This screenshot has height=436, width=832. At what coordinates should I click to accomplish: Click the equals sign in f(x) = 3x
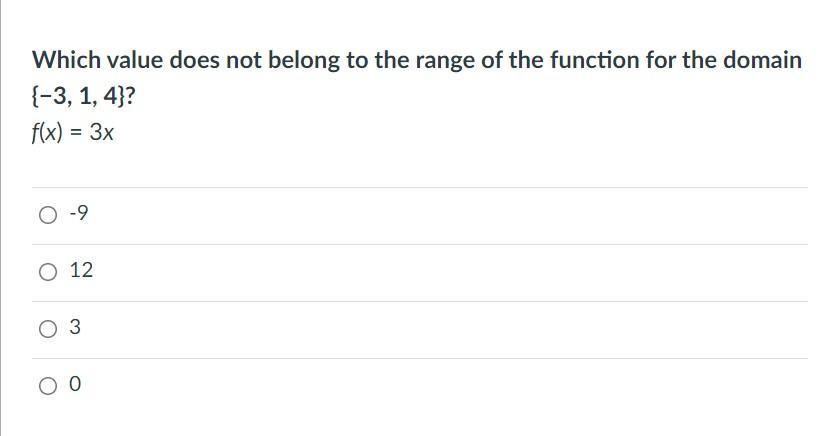pos(76,133)
